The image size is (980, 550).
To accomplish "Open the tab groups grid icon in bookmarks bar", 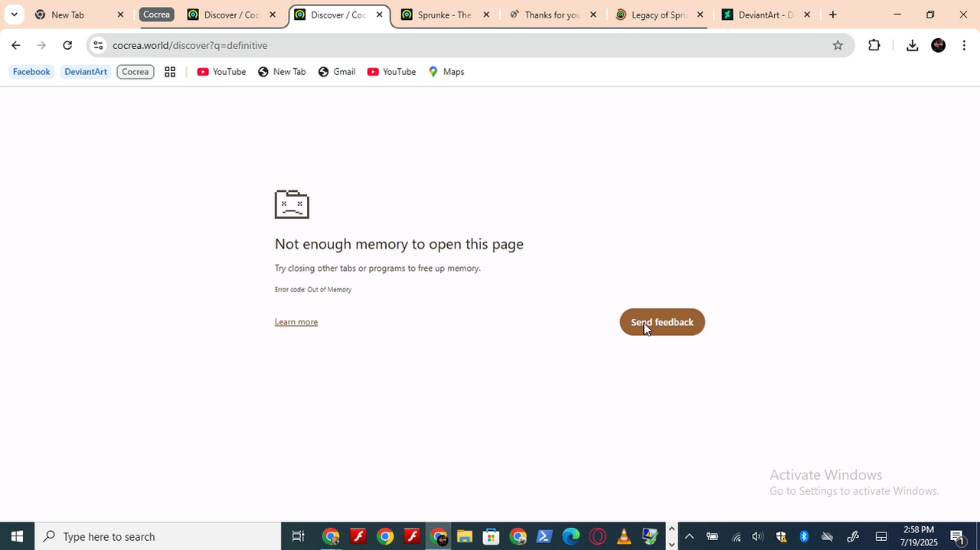I will coord(170,72).
